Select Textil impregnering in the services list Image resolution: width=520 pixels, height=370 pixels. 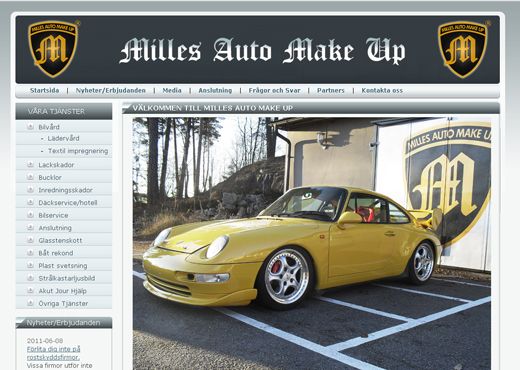[x=78, y=151]
